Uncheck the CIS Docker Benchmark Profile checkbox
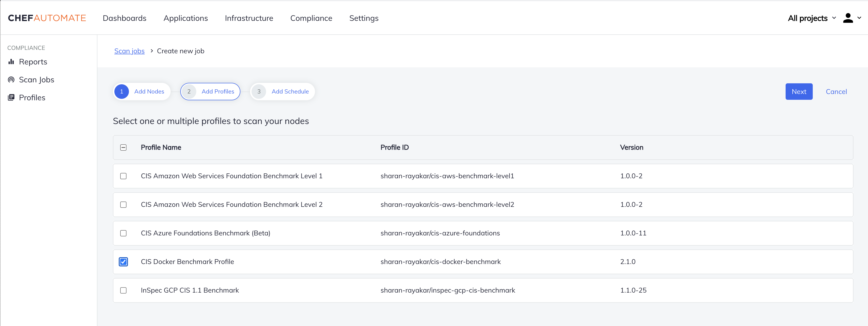Image resolution: width=868 pixels, height=326 pixels. point(123,262)
